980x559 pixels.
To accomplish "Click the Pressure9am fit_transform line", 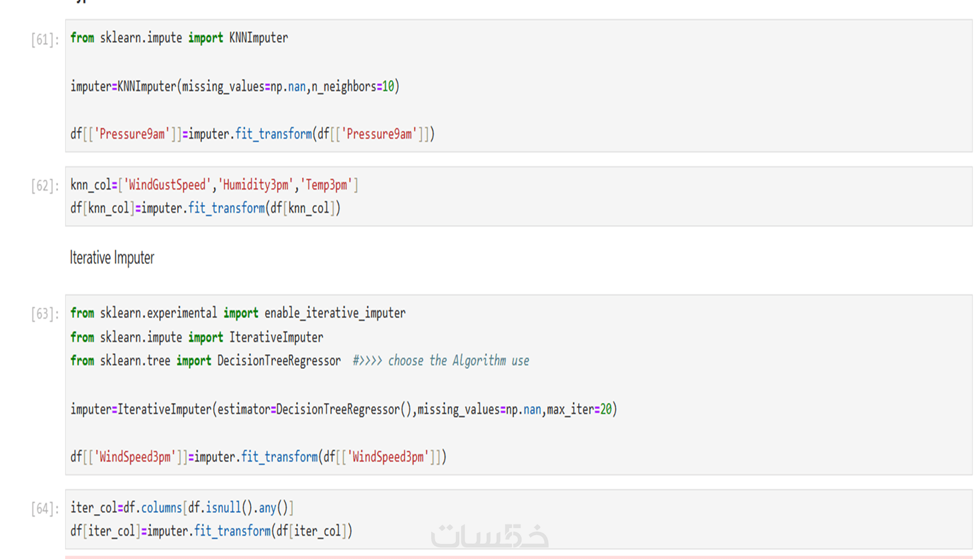I will pyautogui.click(x=252, y=134).
